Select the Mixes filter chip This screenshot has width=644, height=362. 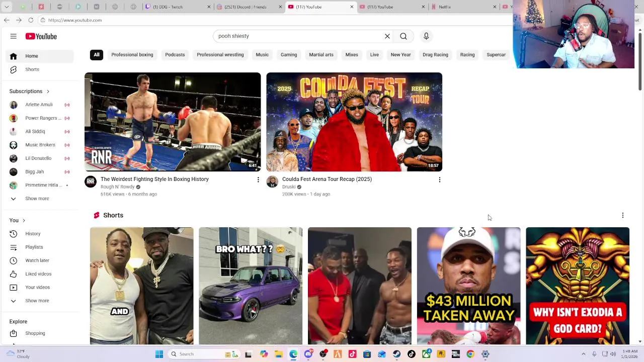(x=352, y=55)
